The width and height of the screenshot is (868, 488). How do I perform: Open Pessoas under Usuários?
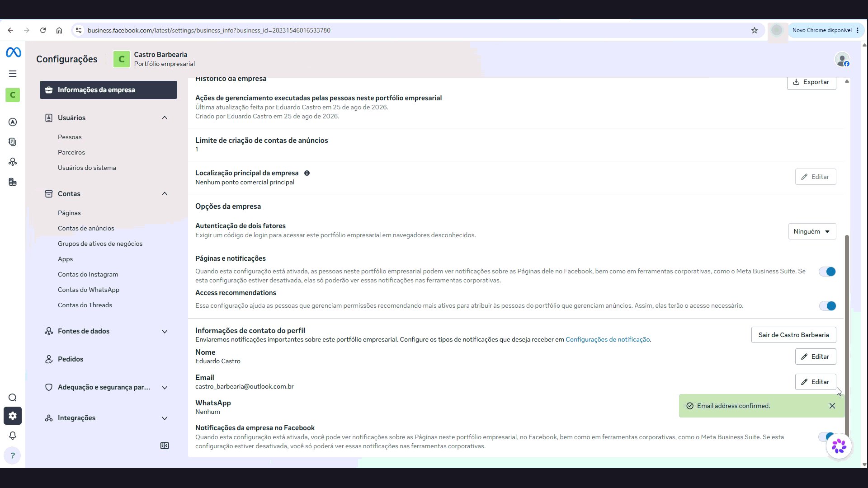click(70, 137)
